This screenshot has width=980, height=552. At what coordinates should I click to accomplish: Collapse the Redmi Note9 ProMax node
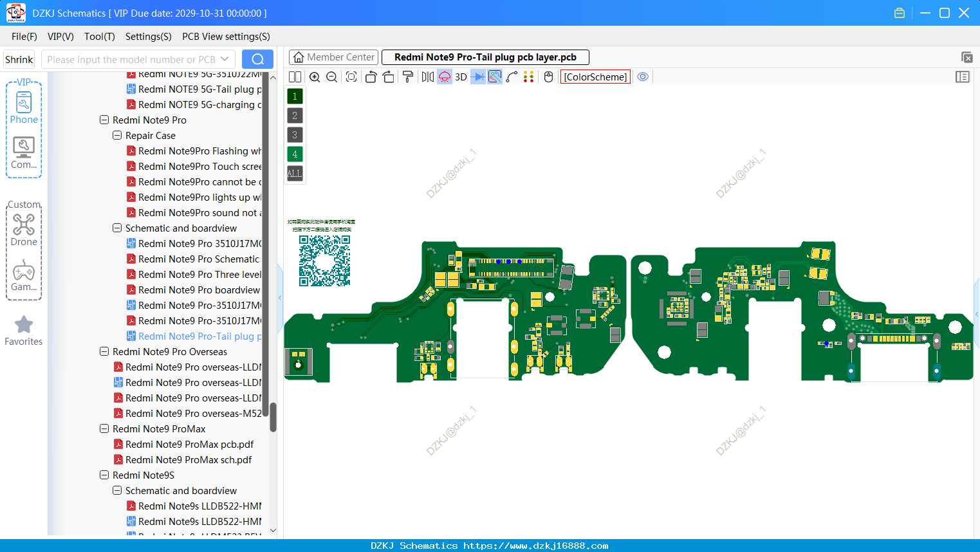(x=104, y=429)
